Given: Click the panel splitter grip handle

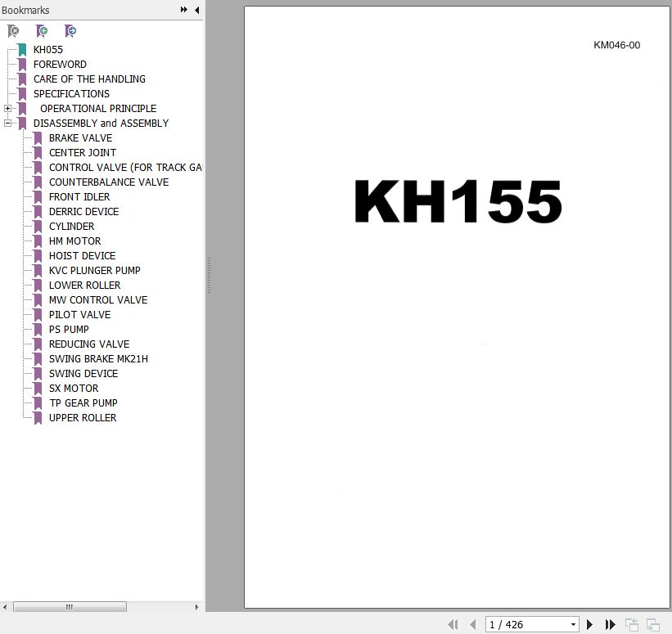Looking at the screenshot, I should [210, 275].
